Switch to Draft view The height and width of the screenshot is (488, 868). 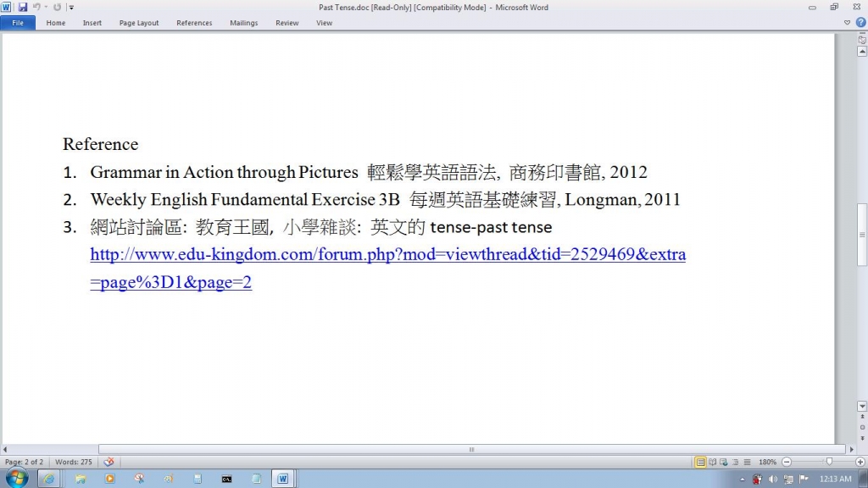(x=747, y=462)
